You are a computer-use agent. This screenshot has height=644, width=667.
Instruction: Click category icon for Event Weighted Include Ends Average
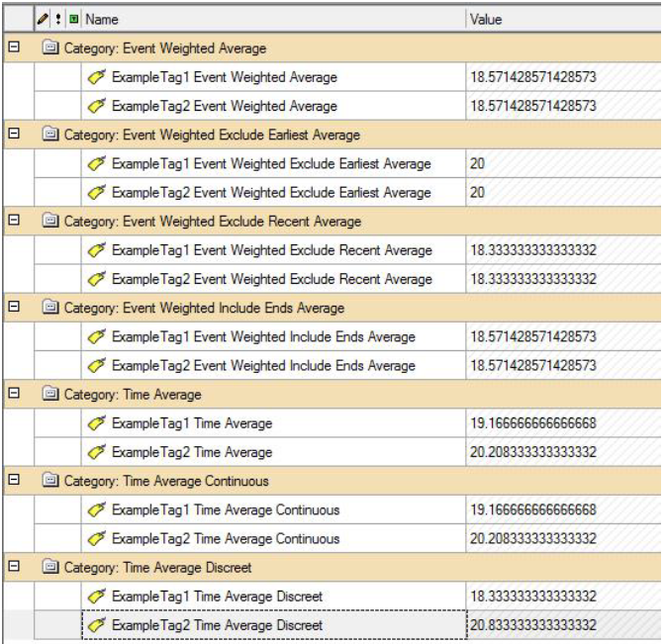(x=50, y=307)
